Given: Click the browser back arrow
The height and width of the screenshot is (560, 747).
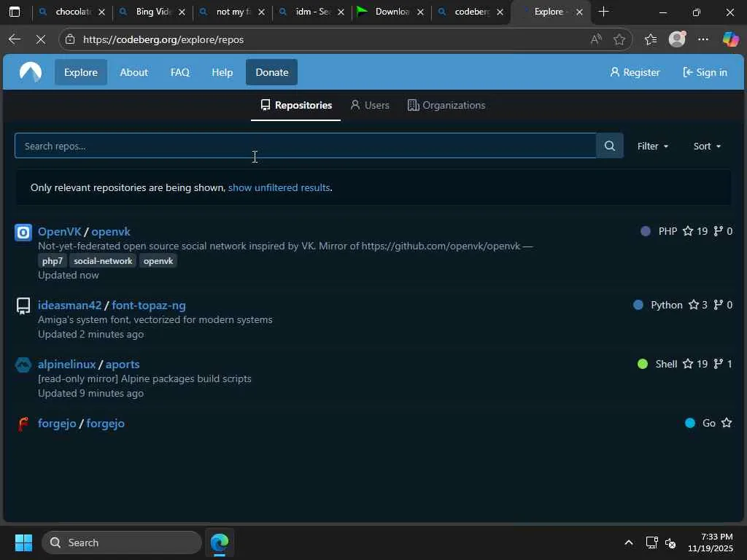Looking at the screenshot, I should 15,39.
